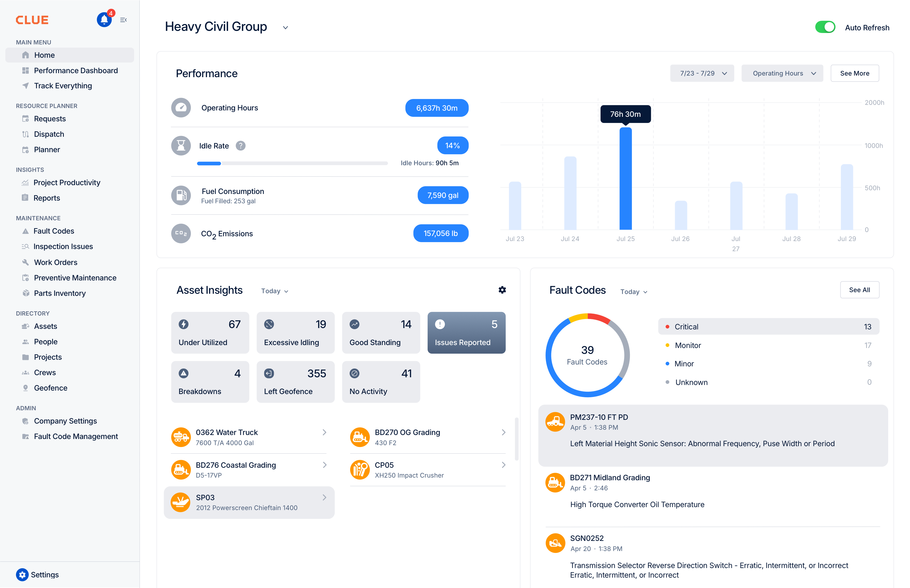910x588 pixels.
Task: Click the Idle Rate help question mark
Action: click(x=240, y=146)
